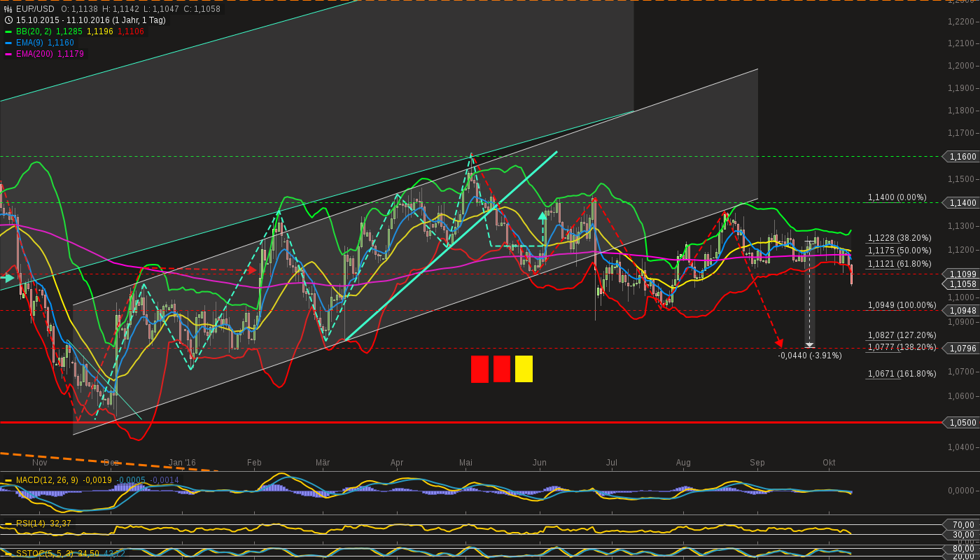
Task: Click the Jun label on the time axis
Action: coord(539,463)
